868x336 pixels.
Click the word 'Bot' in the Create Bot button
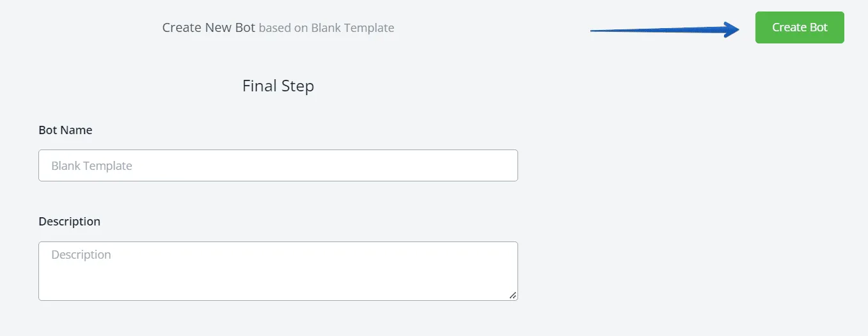[818, 27]
